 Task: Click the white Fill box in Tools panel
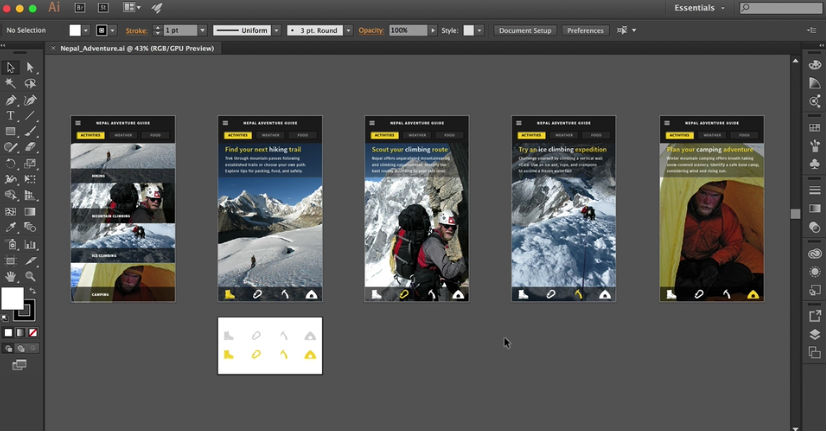[12, 298]
